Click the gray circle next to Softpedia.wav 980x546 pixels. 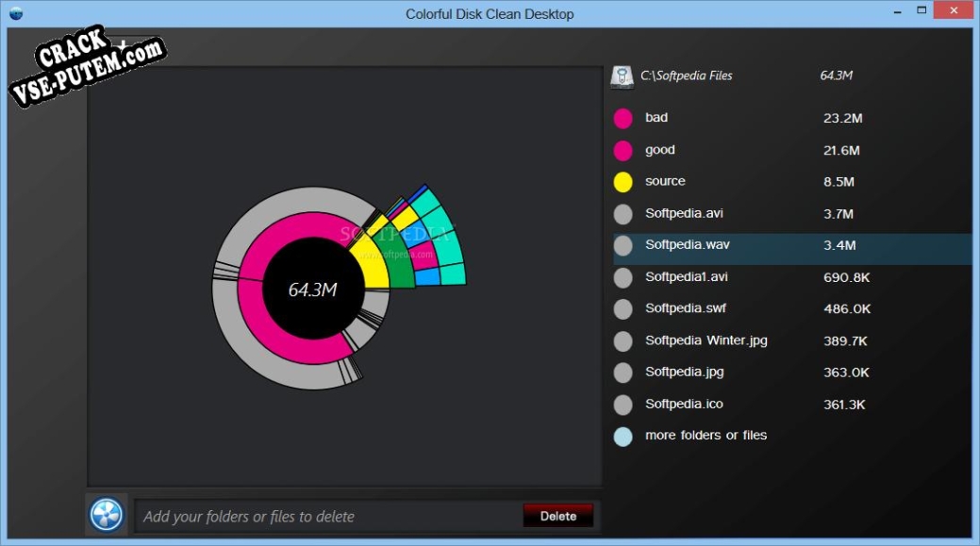623,245
